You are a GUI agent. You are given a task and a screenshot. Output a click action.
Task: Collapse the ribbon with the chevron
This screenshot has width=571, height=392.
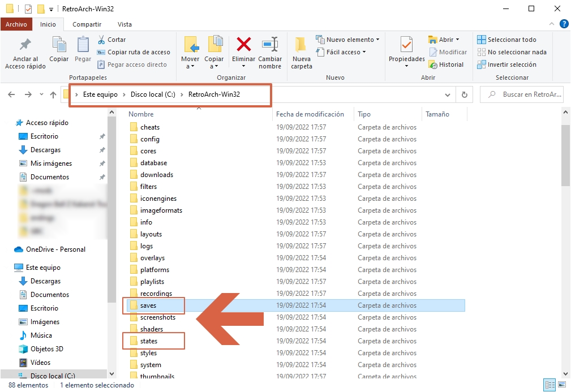coord(552,24)
